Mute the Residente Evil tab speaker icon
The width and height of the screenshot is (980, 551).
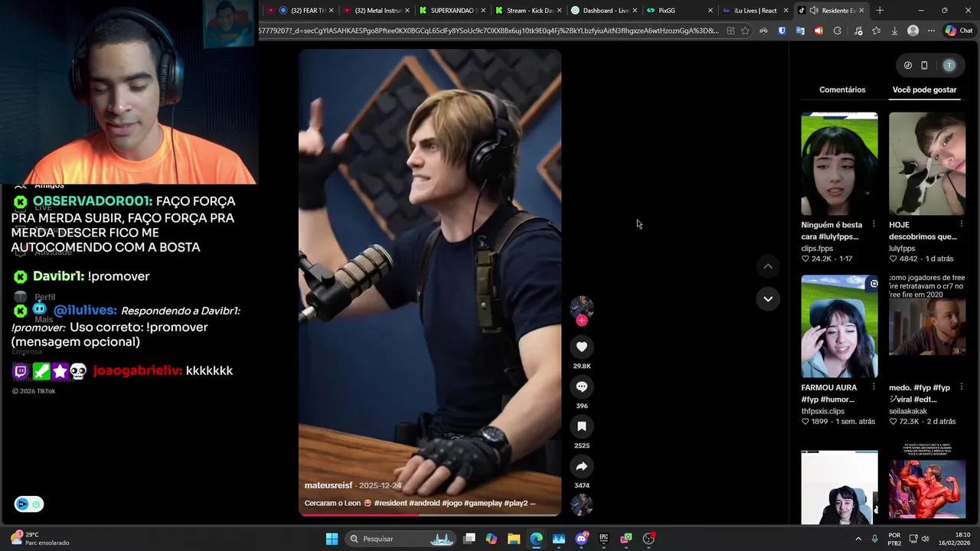click(813, 11)
